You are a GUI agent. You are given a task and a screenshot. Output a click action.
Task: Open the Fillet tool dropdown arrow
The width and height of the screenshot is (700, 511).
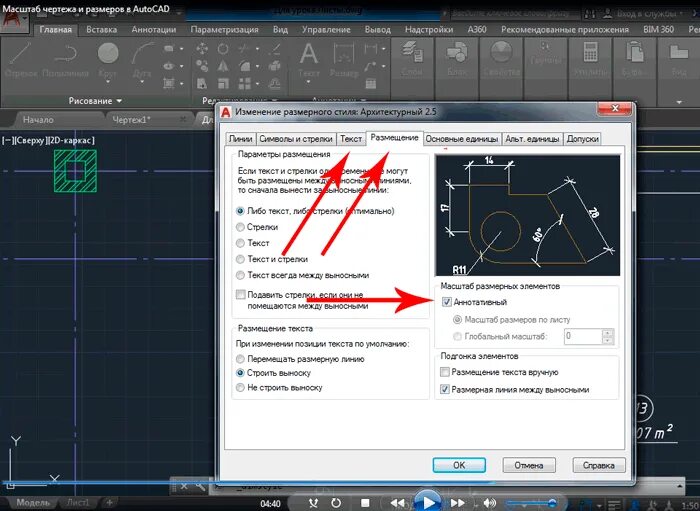[x=258, y=66]
